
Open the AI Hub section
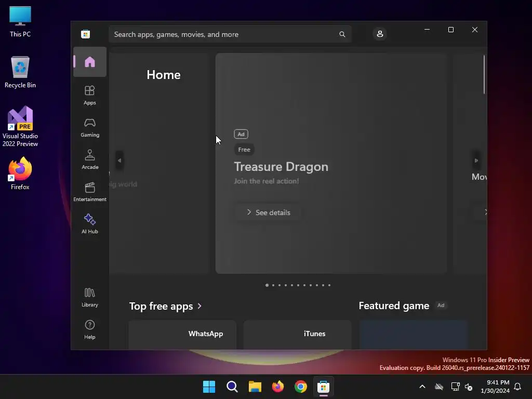90,224
